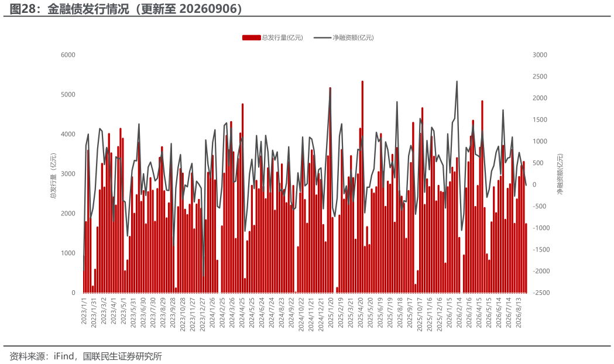Click the tallest red bar near 2025/4/20
This screenshot has width=614, height=364.
click(x=362, y=187)
